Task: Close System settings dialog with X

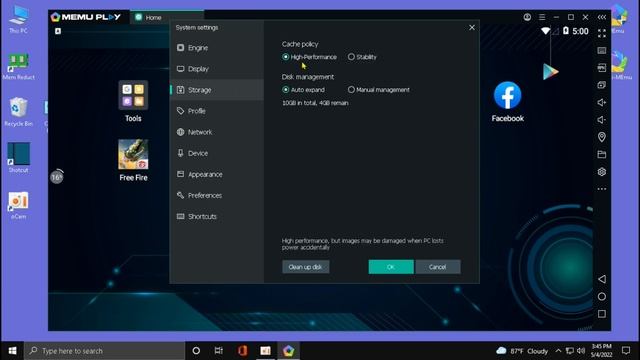Action: [x=472, y=27]
